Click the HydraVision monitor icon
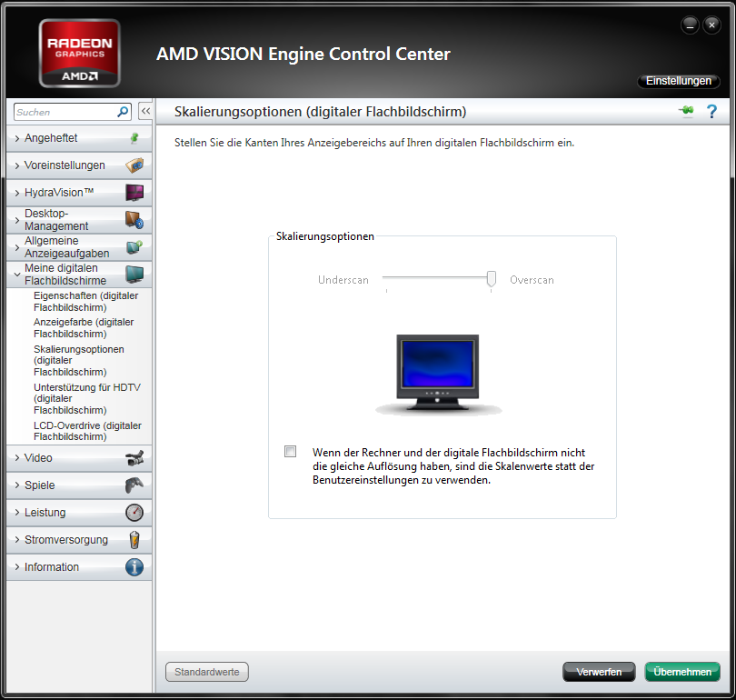 click(134, 193)
